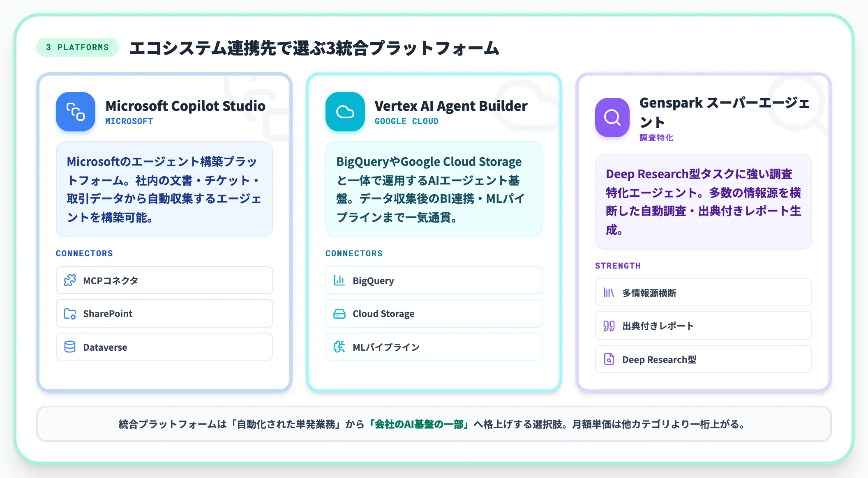Click the file-search icon beside Deep Research型
The height and width of the screenshot is (478, 868).
pos(609,359)
